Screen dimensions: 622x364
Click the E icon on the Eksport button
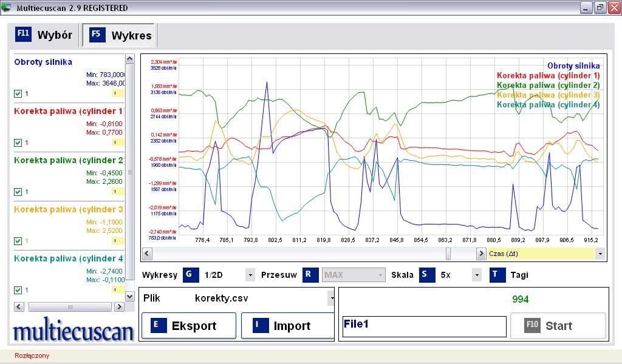[159, 326]
